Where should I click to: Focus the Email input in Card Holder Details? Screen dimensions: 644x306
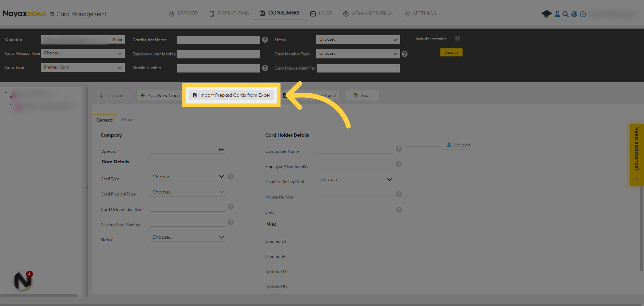(x=356, y=210)
